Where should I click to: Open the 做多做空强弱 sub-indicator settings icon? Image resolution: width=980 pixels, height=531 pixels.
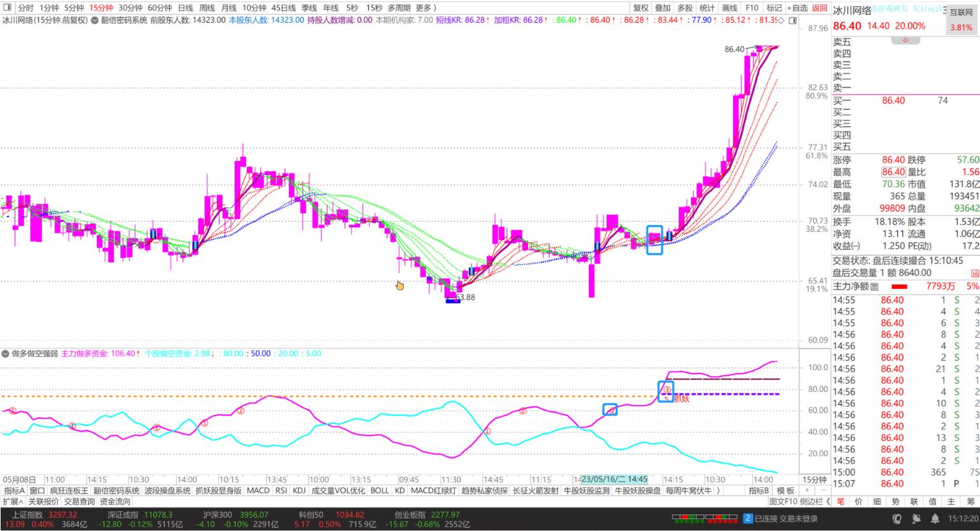(6, 354)
